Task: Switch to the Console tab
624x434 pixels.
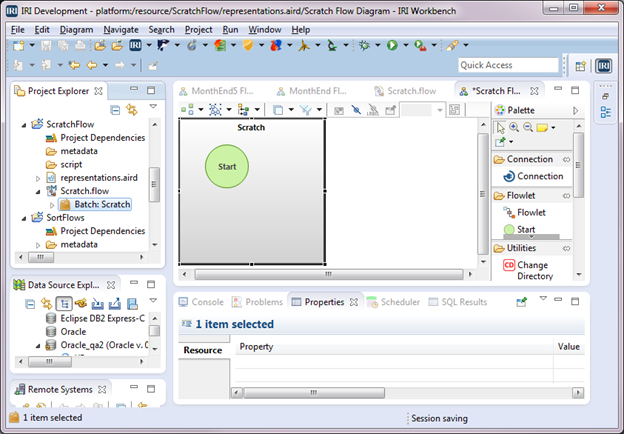Action: pyautogui.click(x=201, y=302)
